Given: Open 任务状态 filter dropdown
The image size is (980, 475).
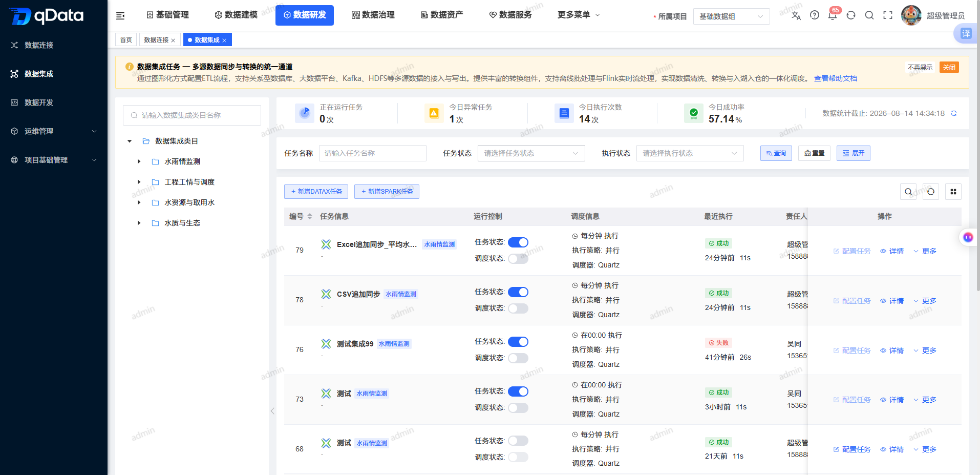Looking at the screenshot, I should tap(531, 153).
